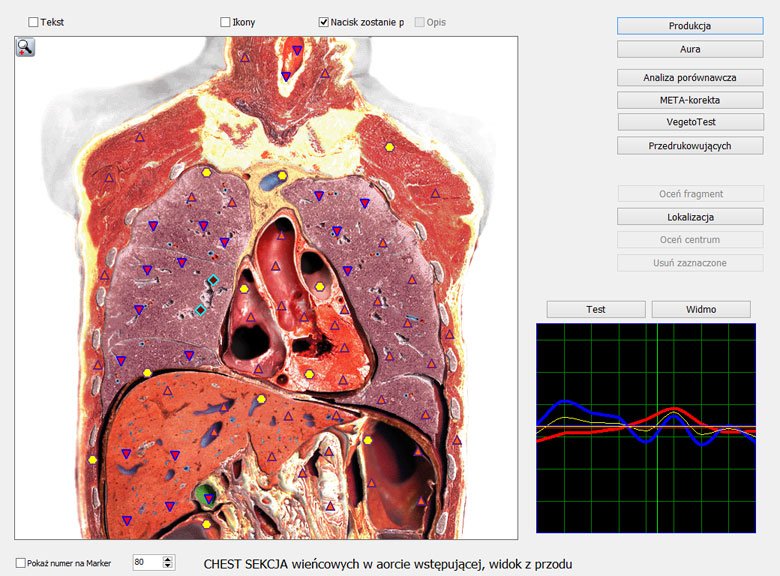The image size is (780, 576).
Task: Enable the Tekst checkbox
Action: point(34,22)
